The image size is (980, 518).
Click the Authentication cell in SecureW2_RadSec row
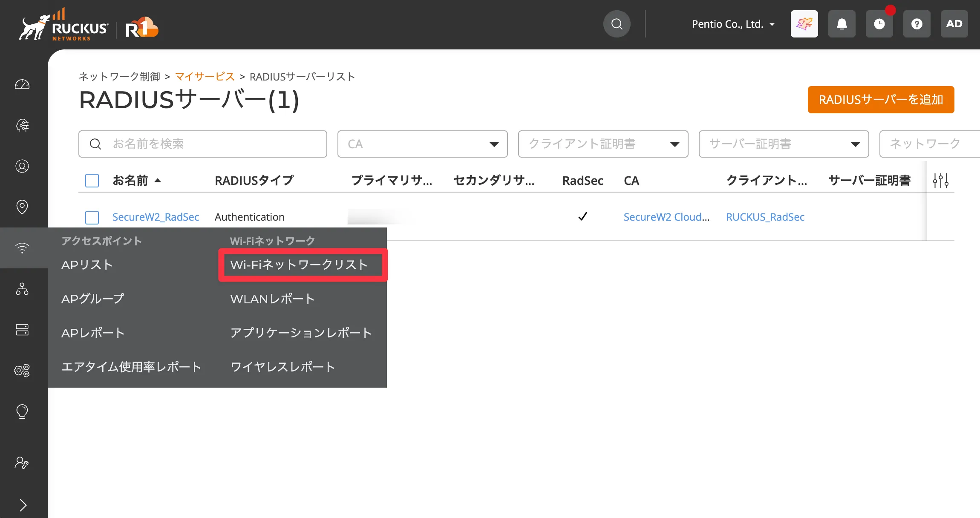[x=250, y=217]
